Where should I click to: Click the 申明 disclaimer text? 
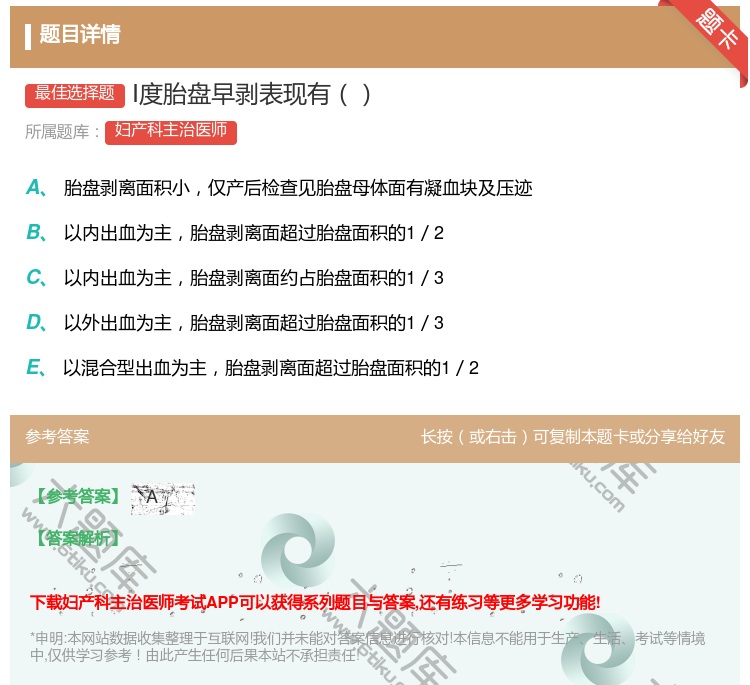(x=367, y=646)
